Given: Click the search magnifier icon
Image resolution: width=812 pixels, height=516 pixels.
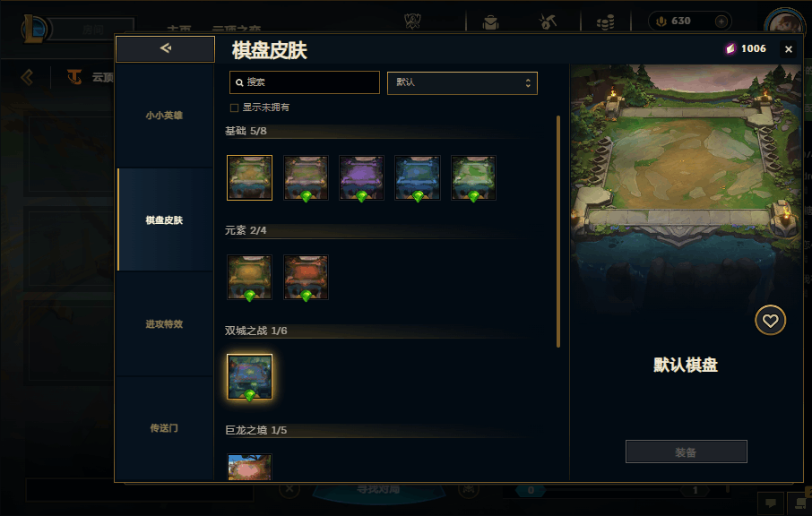Looking at the screenshot, I should coord(239,82).
